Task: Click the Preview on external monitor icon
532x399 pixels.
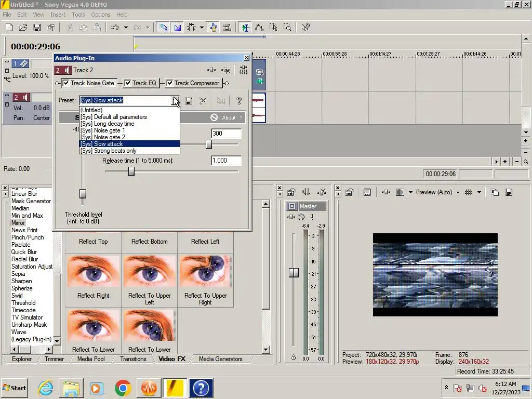Action: tap(367, 192)
